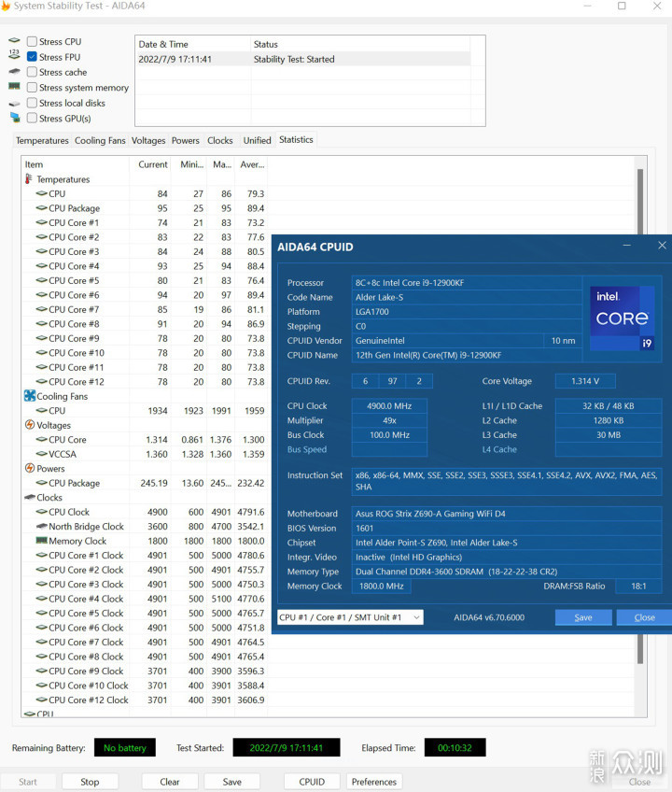Click the CPU Clock row icon
672x792 pixels.
pos(42,512)
